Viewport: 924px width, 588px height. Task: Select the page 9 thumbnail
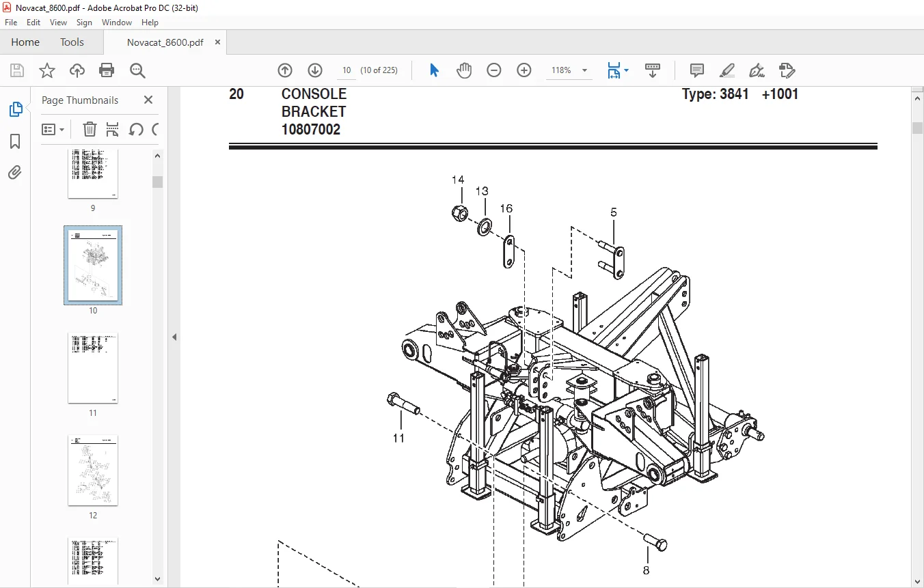93,173
